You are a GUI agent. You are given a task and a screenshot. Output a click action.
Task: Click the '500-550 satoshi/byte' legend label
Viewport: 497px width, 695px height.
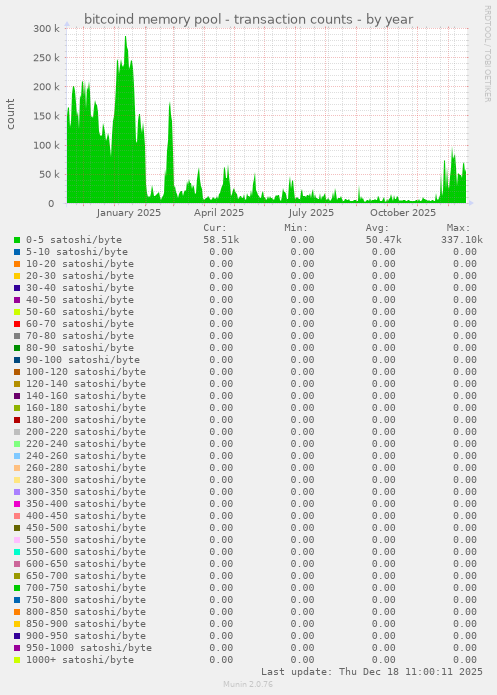coord(86,539)
